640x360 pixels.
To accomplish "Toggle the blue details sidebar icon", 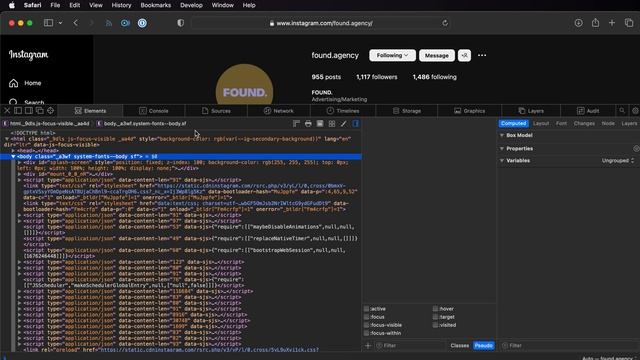I will click(x=356, y=123).
